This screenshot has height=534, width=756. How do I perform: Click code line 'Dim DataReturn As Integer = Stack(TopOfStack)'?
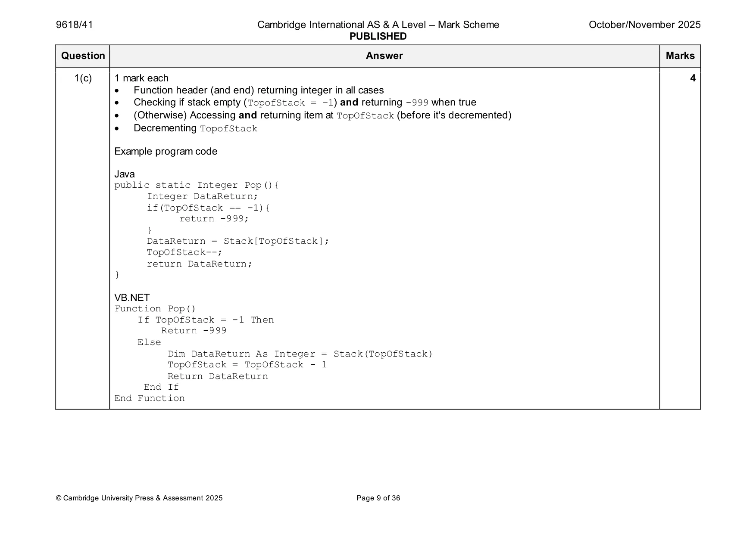(300, 354)
